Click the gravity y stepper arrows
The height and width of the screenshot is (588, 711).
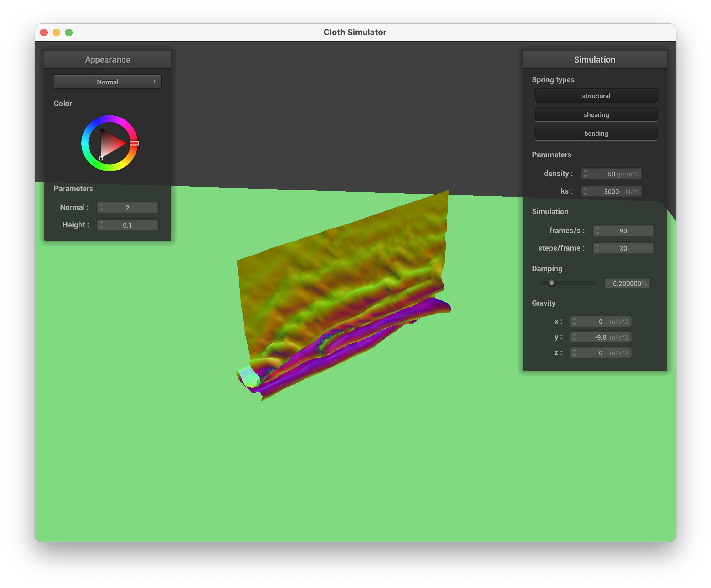point(575,337)
